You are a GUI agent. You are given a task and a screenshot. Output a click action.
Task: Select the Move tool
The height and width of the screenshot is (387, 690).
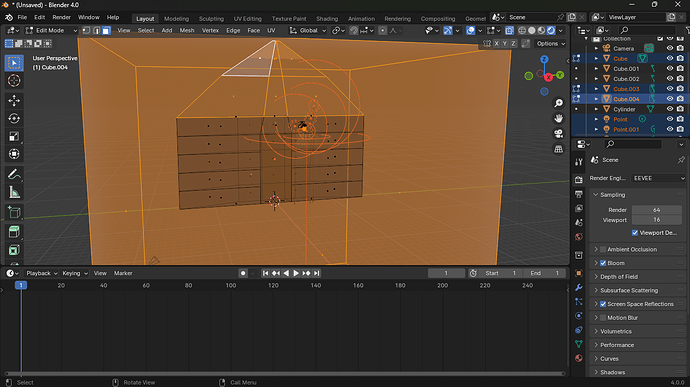click(x=14, y=101)
